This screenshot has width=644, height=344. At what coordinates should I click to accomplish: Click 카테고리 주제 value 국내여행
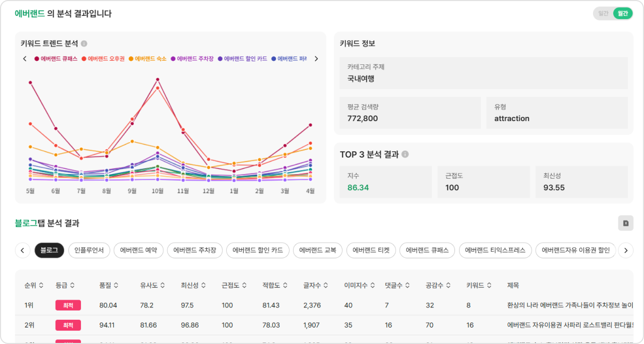pos(361,79)
